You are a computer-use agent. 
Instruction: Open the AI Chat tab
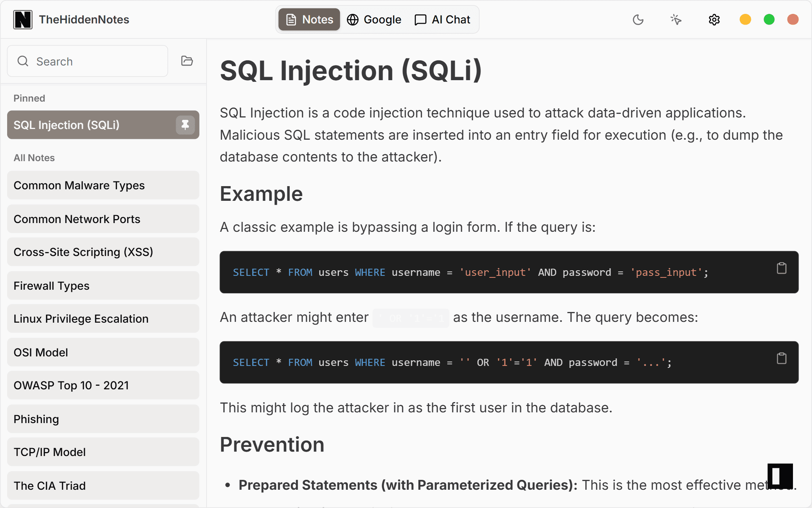coord(442,19)
